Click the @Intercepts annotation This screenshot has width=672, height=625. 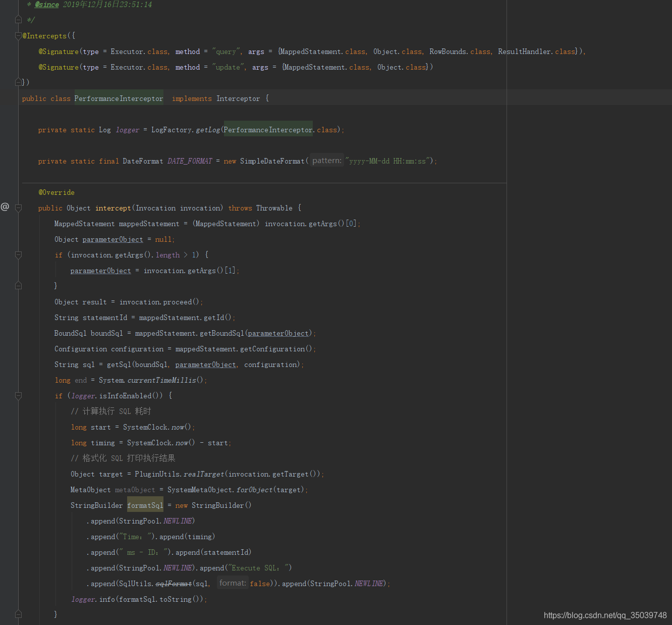point(44,36)
